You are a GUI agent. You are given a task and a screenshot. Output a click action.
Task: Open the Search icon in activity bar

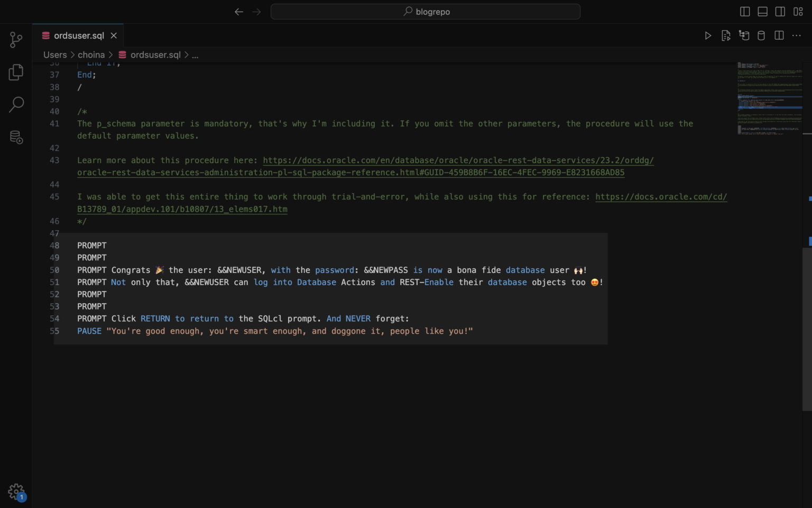coord(16,104)
